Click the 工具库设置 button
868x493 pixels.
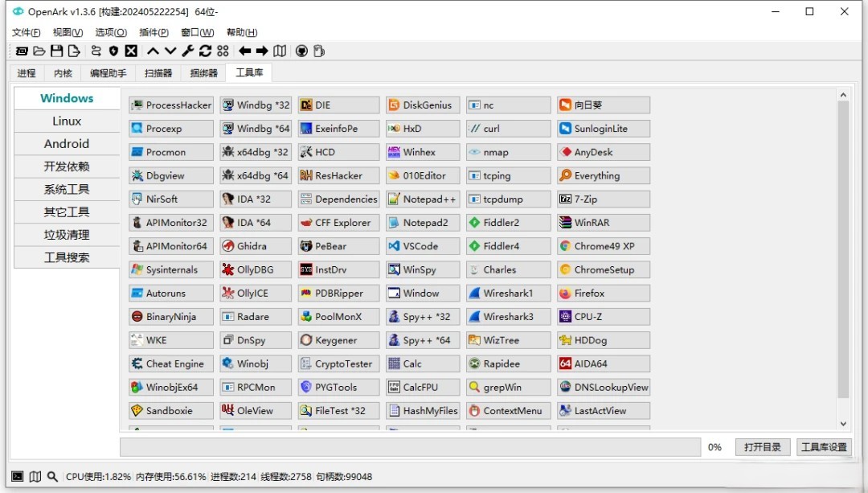[x=824, y=447]
